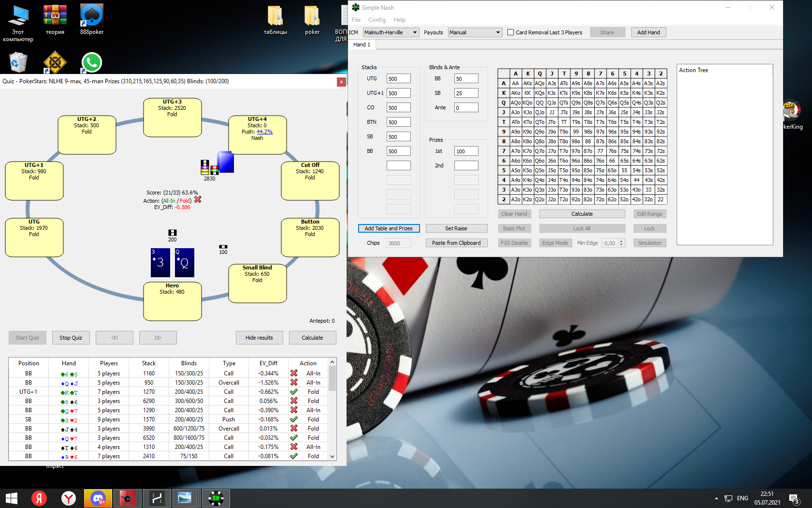Open the poker folder on desktop

pos(312,19)
